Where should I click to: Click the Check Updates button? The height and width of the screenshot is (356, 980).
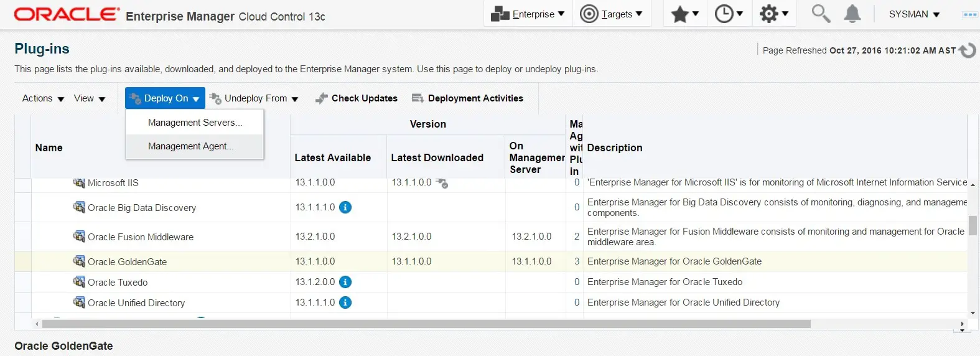click(357, 98)
